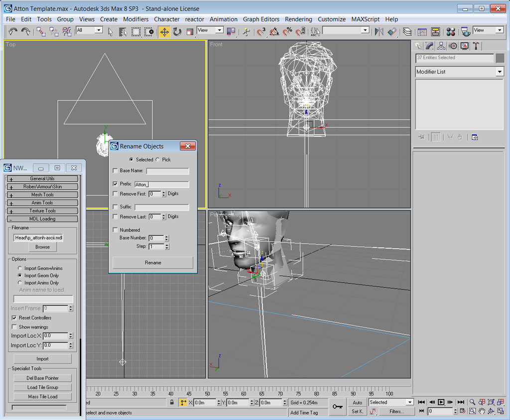Screen dimensions: 510x420
Task: Click the object color swatch beside the name field
Action: click(500, 58)
